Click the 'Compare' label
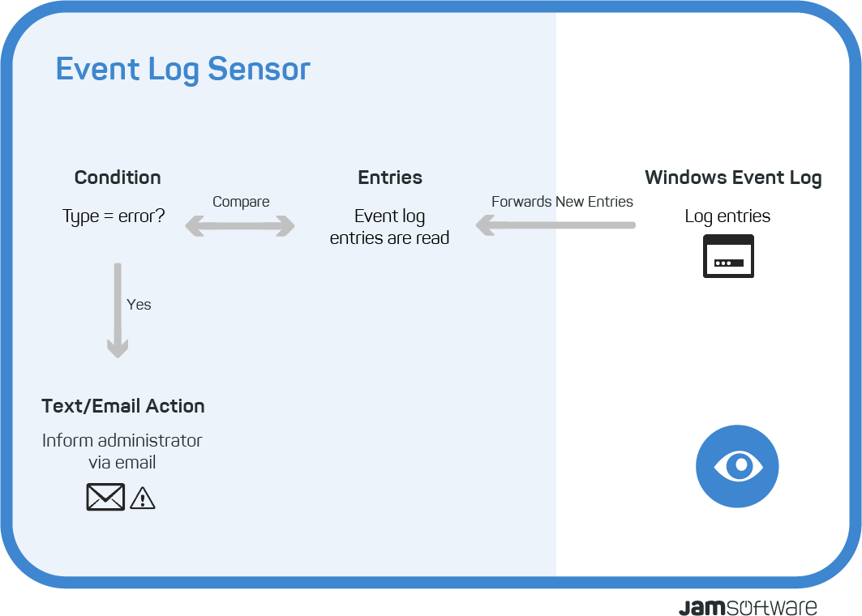 (x=241, y=202)
